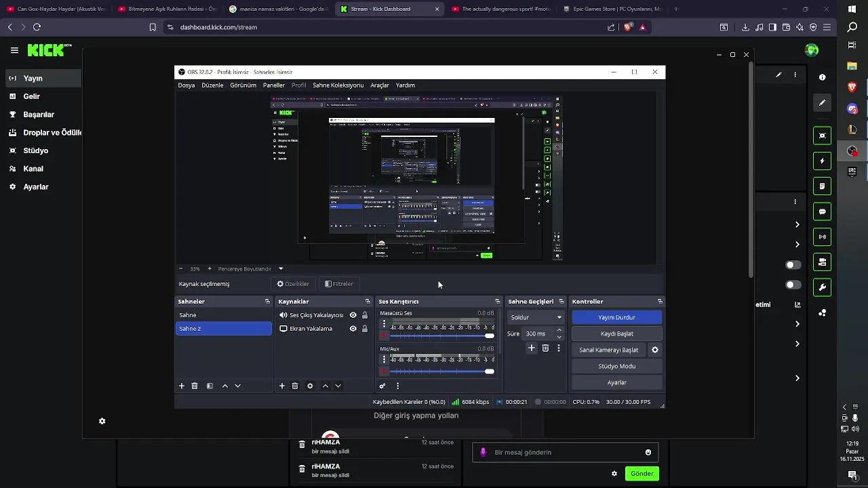
Task: Click Kaydı Başlat to start recording
Action: tap(616, 333)
